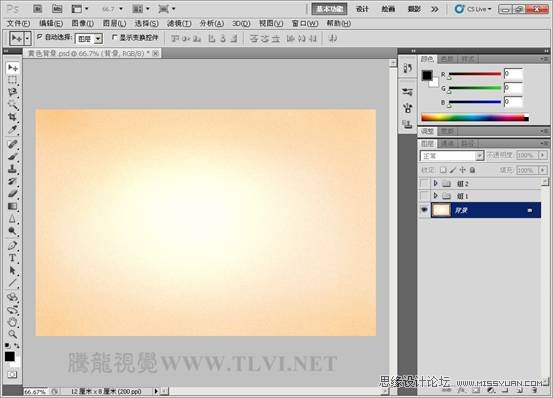This screenshot has width=553, height=398.
Task: Open the fill percentage slider arrow
Action: 543,170
